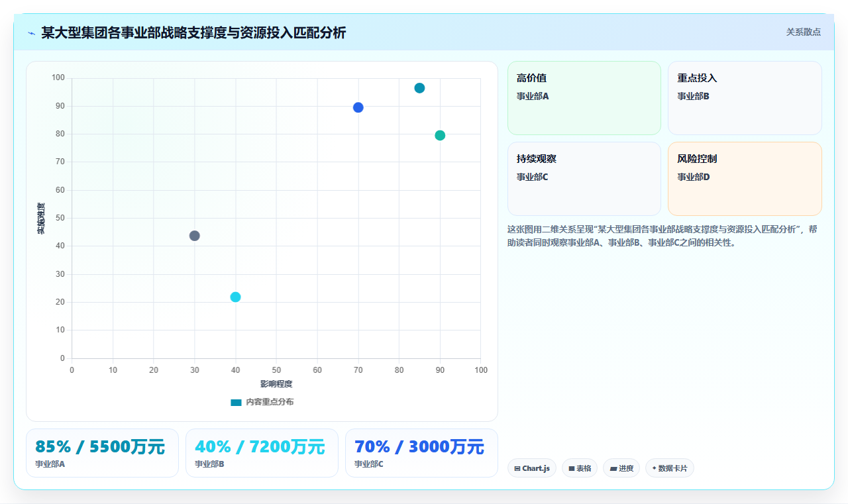The width and height of the screenshot is (848, 504).
Task: Open the 持续观察 事业部C card
Action: (584, 179)
